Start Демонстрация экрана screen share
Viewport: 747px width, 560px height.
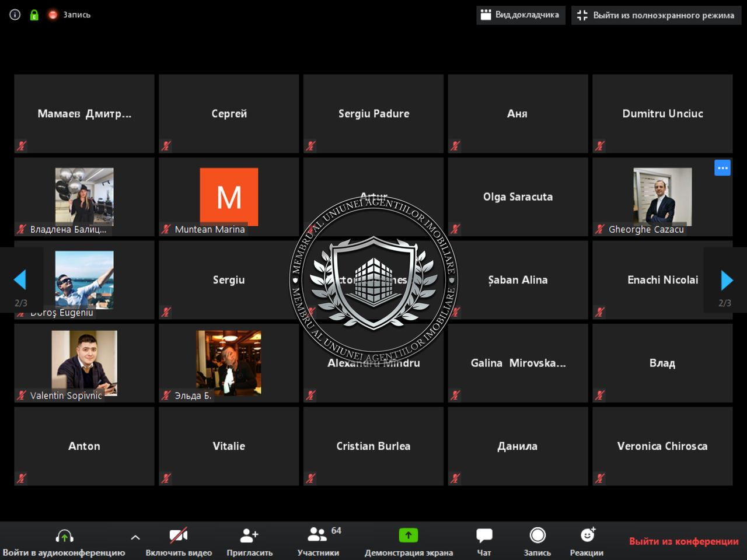point(409,543)
